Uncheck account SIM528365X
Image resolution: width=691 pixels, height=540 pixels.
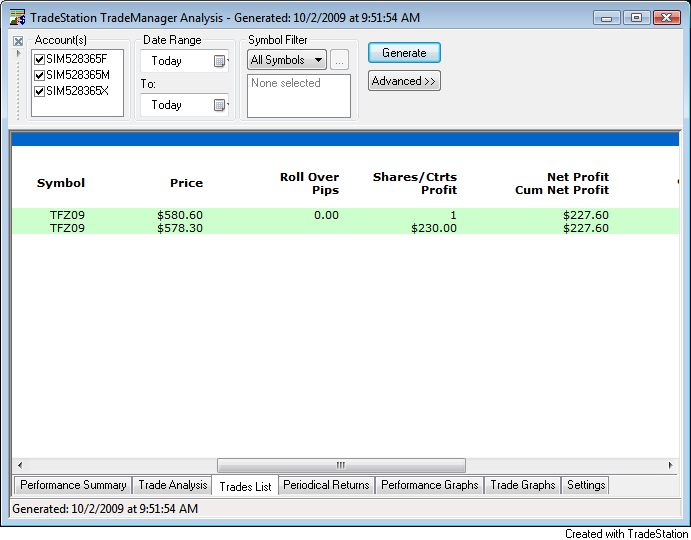tap(40, 91)
